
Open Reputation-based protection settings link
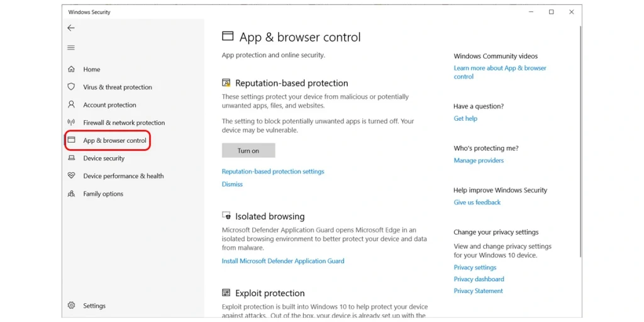click(x=273, y=171)
